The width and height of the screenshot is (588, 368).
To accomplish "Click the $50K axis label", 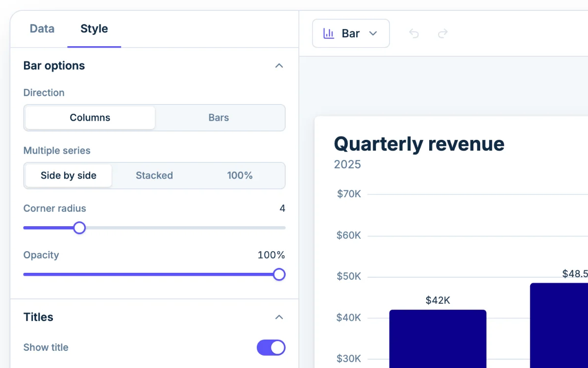I will coord(349,276).
